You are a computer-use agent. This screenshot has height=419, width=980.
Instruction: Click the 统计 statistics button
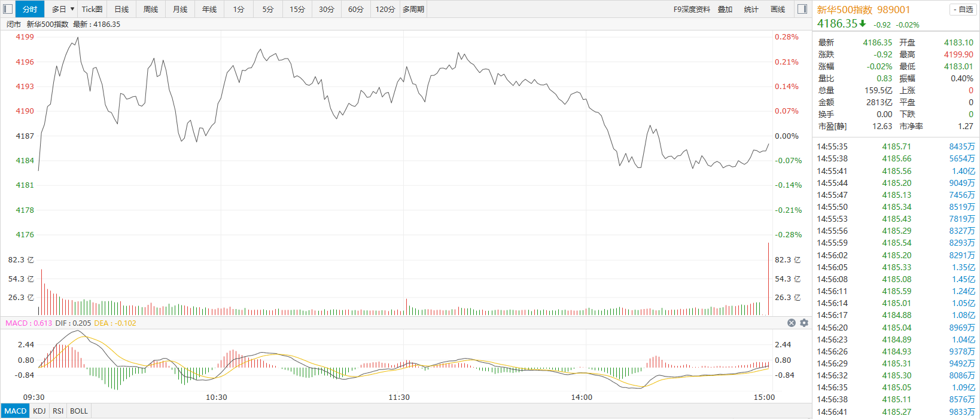[x=751, y=9]
